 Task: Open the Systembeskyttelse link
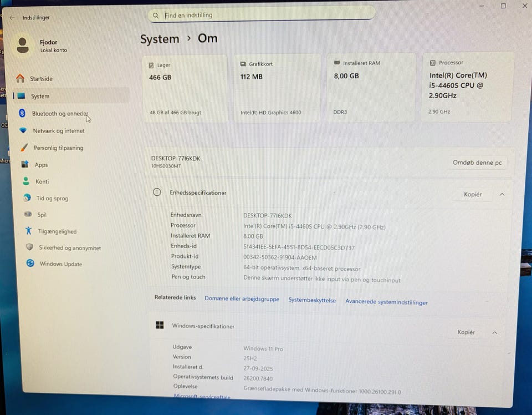pyautogui.click(x=312, y=300)
